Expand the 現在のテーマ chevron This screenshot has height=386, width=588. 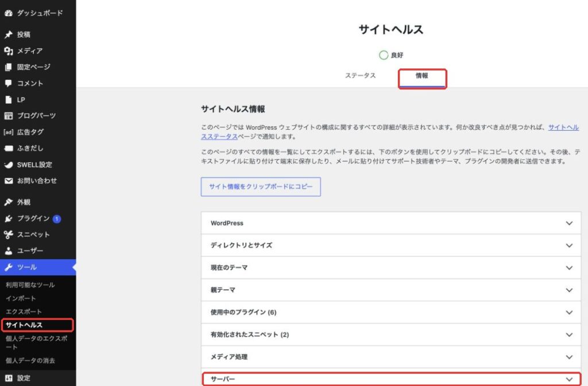569,268
